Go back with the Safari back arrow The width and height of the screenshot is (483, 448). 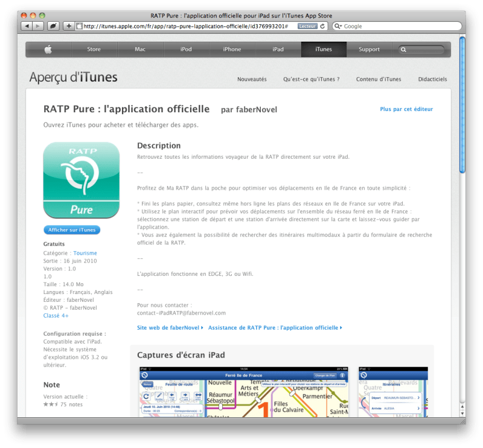[x=27, y=26]
